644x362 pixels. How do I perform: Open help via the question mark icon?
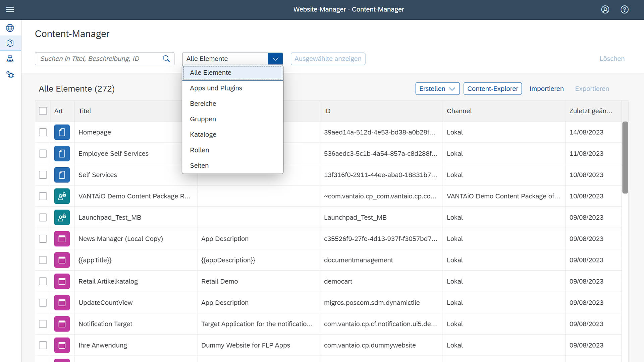click(x=625, y=9)
